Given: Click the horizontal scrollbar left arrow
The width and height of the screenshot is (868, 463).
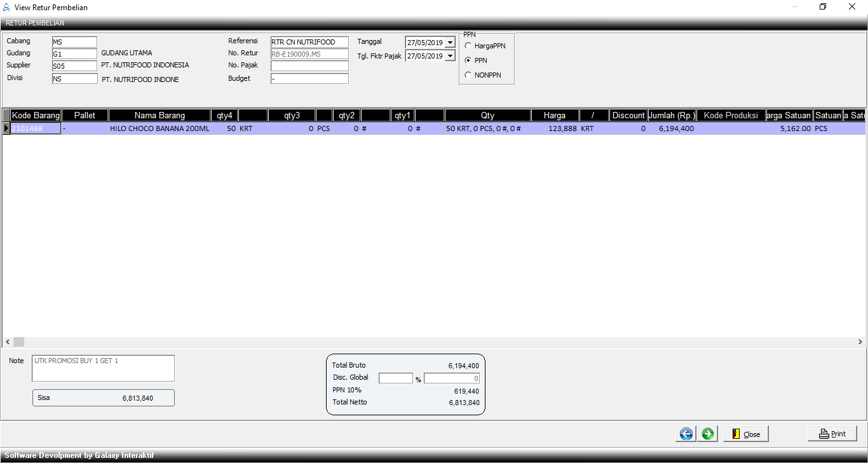Looking at the screenshot, I should tap(7, 342).
